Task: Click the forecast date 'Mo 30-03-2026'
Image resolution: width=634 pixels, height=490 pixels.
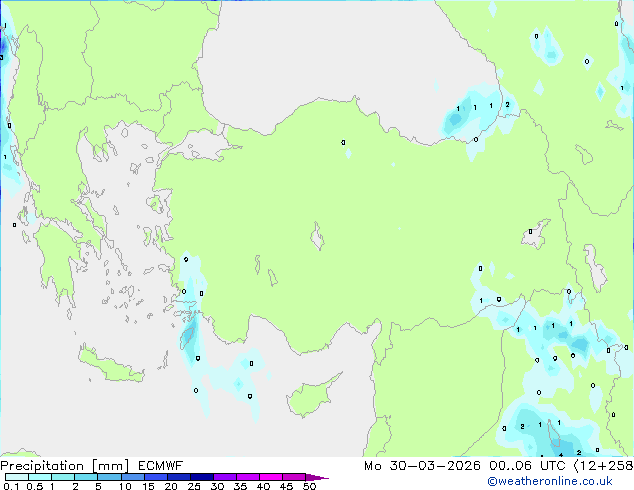Action: click(x=422, y=466)
